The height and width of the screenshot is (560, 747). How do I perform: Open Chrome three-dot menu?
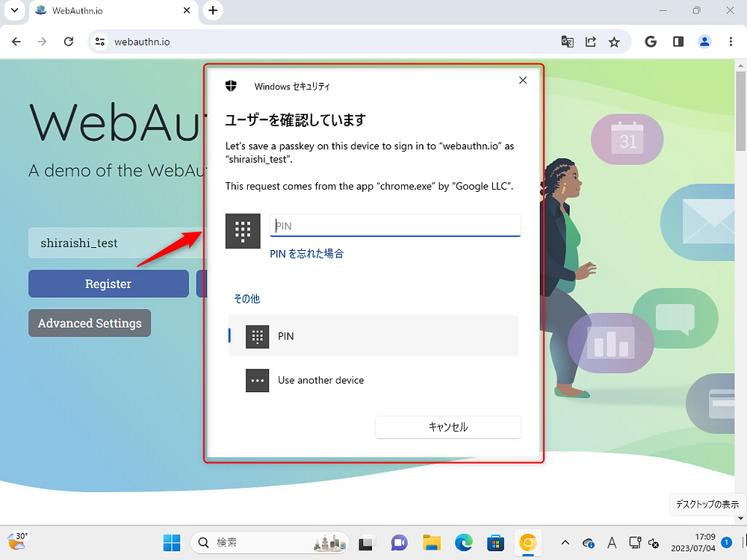pos(731,42)
